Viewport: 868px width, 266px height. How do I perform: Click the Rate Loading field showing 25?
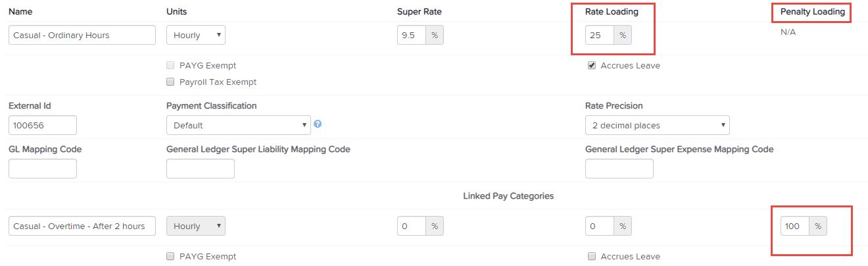point(600,35)
